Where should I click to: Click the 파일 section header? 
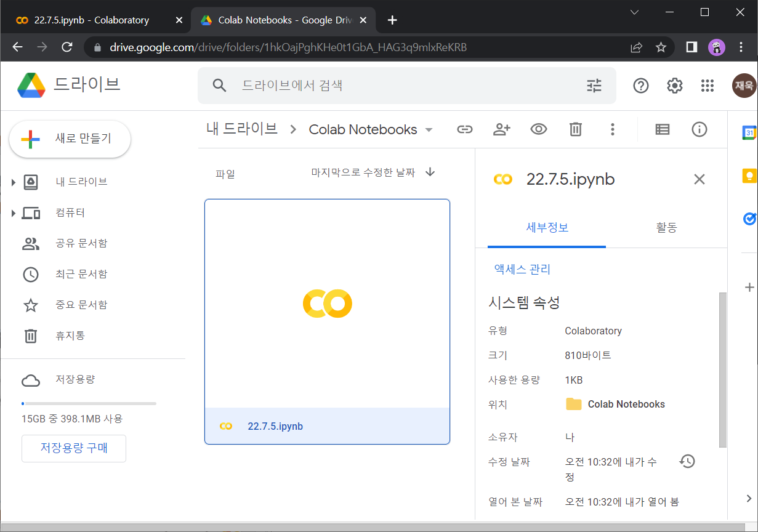point(225,174)
